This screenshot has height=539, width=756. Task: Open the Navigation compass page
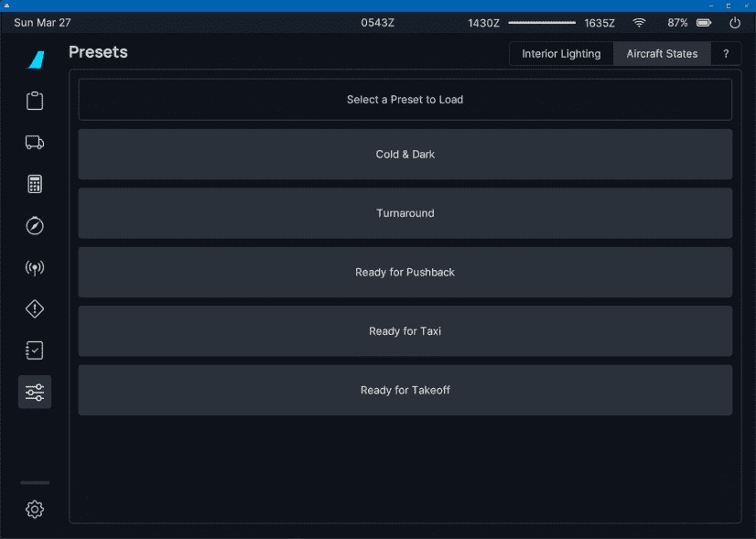35,226
